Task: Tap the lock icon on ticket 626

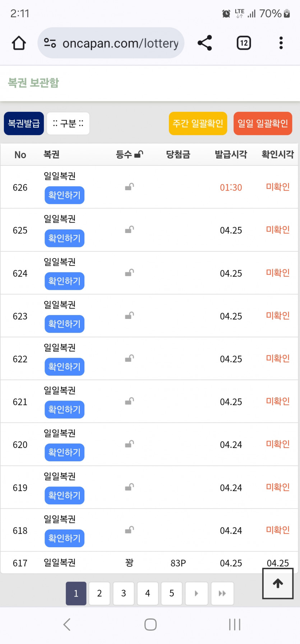Action: pyautogui.click(x=129, y=187)
